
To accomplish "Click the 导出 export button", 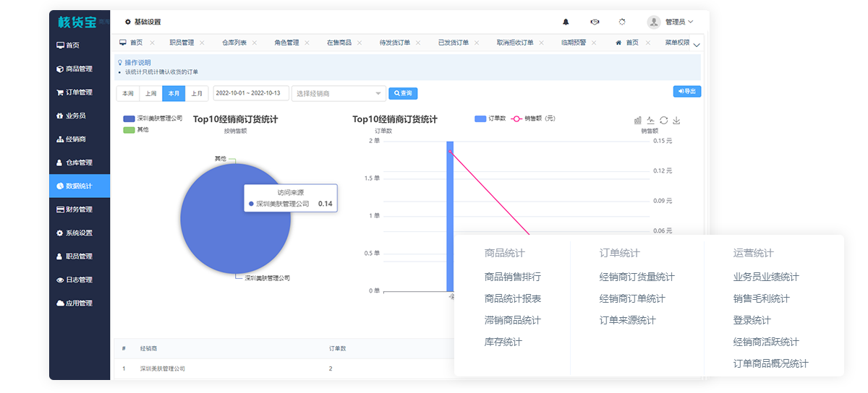I will pyautogui.click(x=686, y=92).
